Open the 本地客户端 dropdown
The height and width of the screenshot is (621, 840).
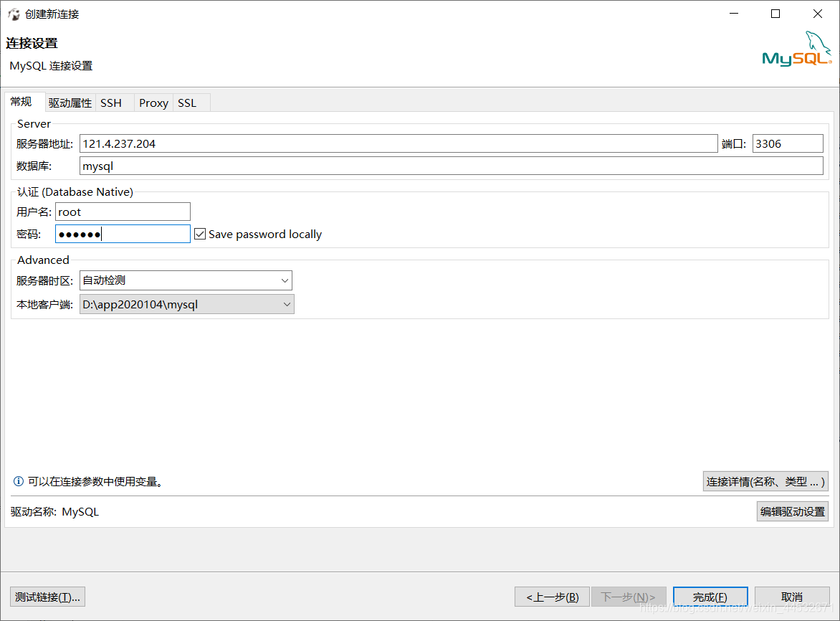click(x=187, y=304)
